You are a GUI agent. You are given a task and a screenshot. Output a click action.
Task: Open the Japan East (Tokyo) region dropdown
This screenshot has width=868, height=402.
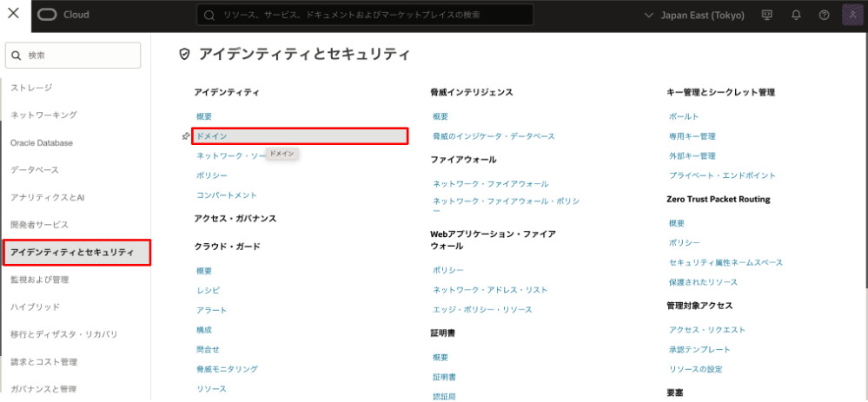coord(695,16)
